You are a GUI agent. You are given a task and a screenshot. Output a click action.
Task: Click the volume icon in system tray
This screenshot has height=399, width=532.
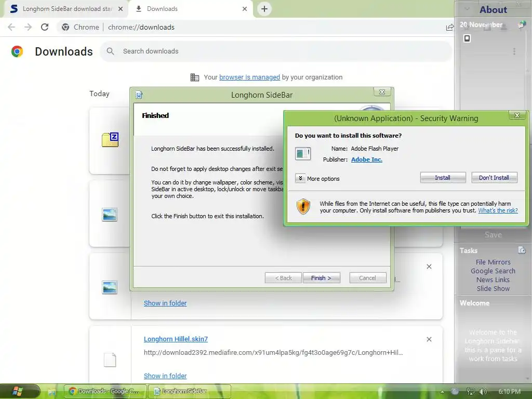click(x=483, y=392)
